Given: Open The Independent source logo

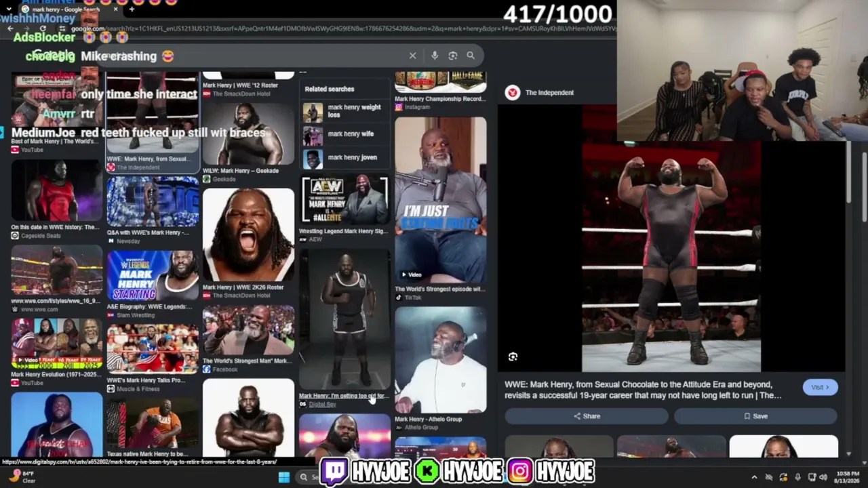Looking at the screenshot, I should tap(513, 93).
